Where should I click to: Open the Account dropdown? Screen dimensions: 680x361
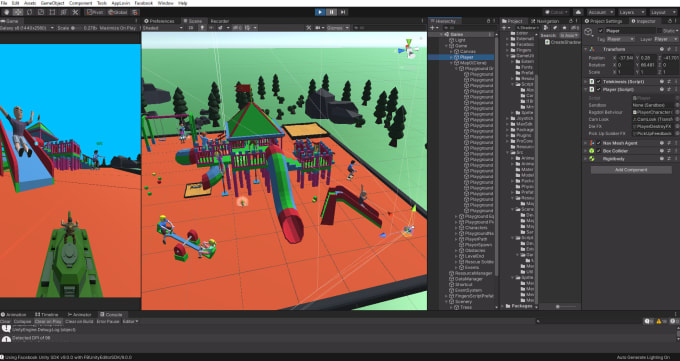tap(600, 12)
